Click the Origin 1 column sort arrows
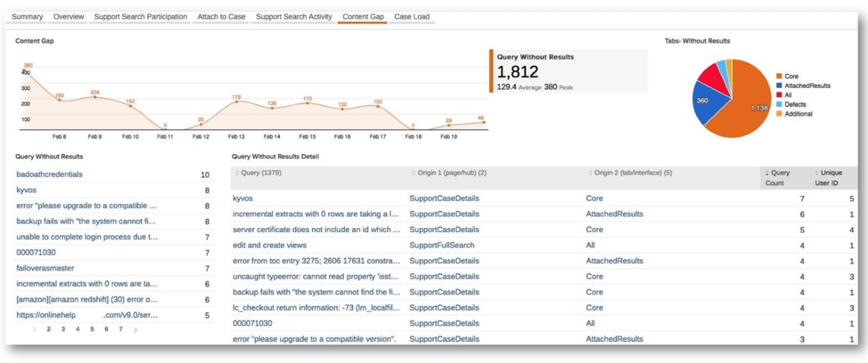This screenshot has height=363, width=868. [413, 173]
